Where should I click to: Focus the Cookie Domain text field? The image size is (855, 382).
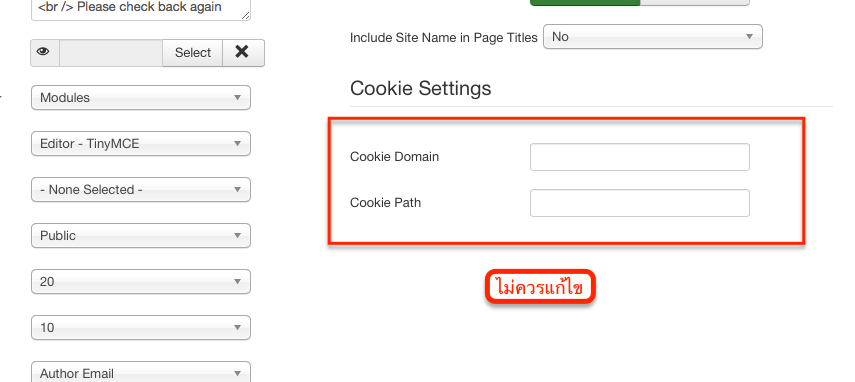click(640, 157)
